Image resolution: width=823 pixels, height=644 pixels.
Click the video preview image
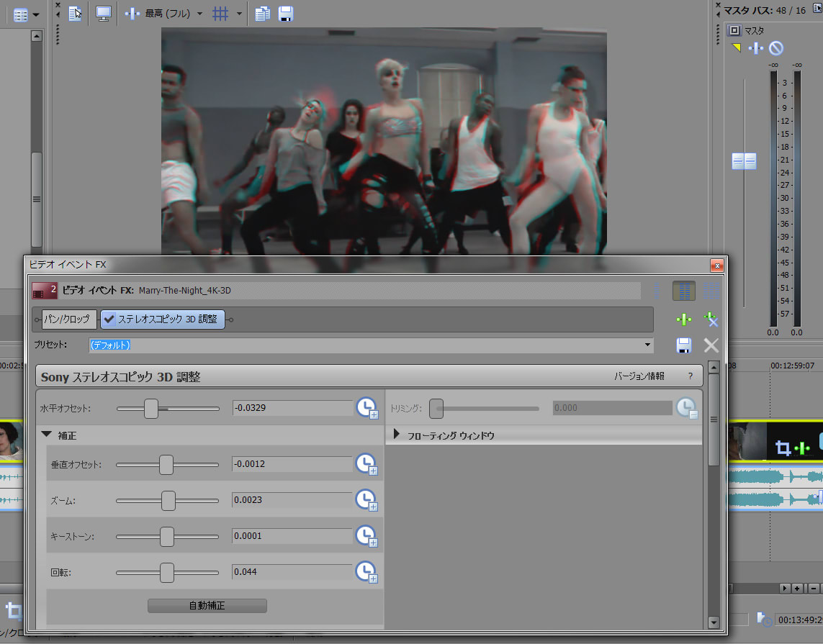tap(384, 141)
